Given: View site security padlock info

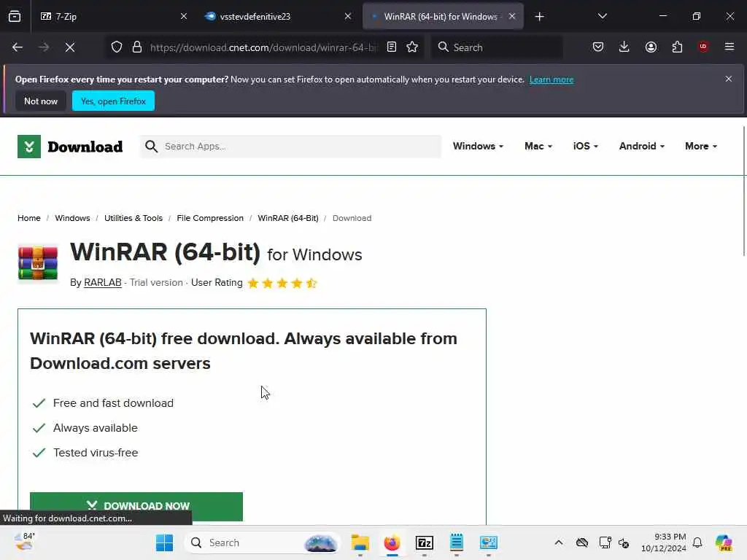Looking at the screenshot, I should click(x=137, y=47).
